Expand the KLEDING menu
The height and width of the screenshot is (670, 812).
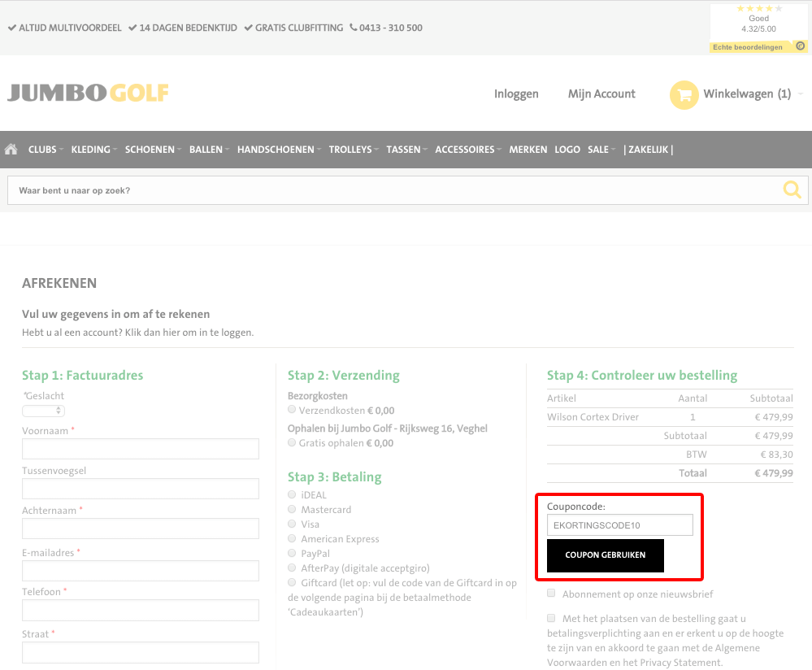94,150
